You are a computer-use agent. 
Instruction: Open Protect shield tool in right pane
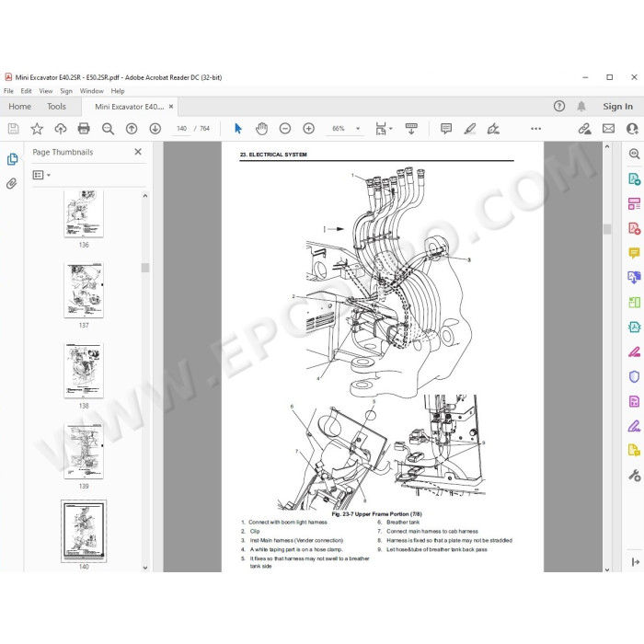coord(634,376)
